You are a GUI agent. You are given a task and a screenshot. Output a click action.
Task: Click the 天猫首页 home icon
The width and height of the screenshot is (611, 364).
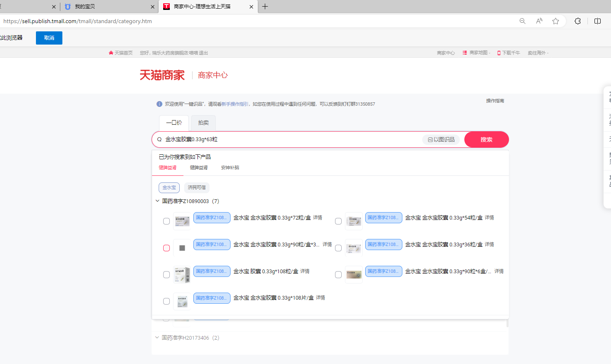111,53
